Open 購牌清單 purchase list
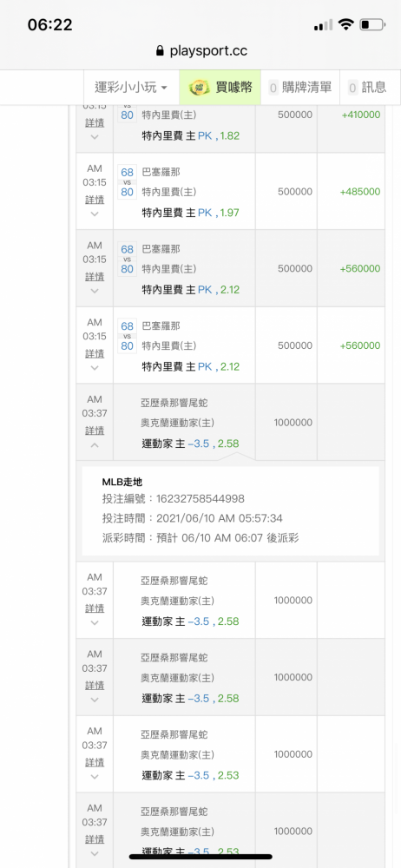This screenshot has height=868, width=401. (x=299, y=87)
